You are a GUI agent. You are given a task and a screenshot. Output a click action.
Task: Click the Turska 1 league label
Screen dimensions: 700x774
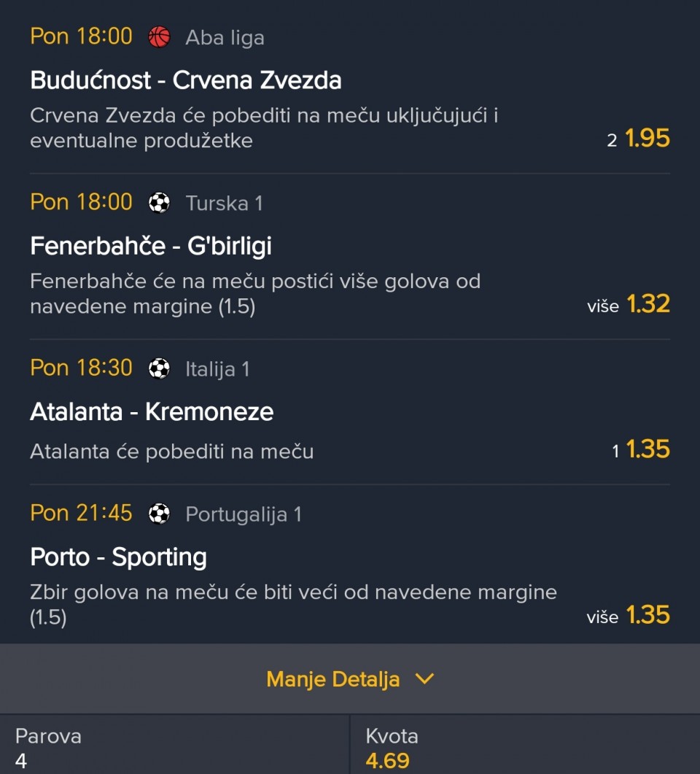(224, 204)
